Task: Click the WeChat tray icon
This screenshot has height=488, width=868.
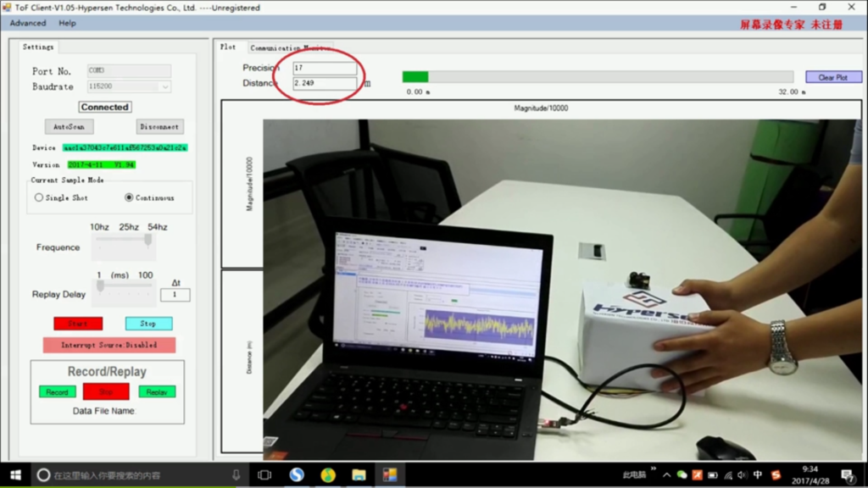Action: tap(682, 475)
